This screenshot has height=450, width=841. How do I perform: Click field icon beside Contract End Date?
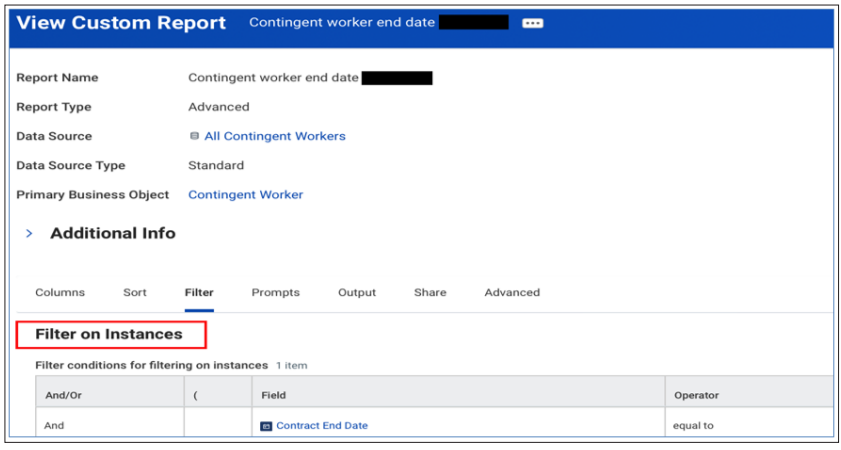(266, 426)
